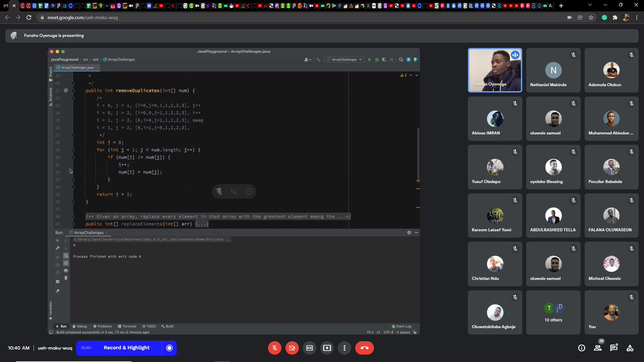Click JavaPlayground breadcrumb
This screenshot has width=644, height=362.
64,60
